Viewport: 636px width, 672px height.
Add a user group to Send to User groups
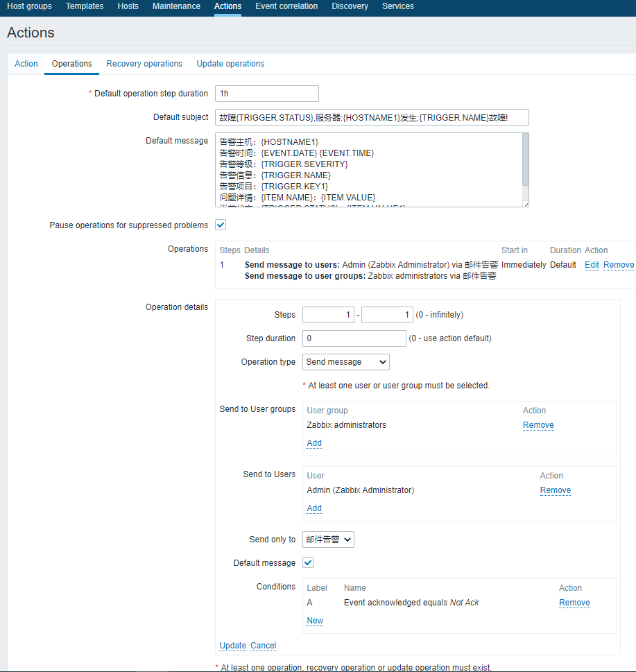point(314,443)
